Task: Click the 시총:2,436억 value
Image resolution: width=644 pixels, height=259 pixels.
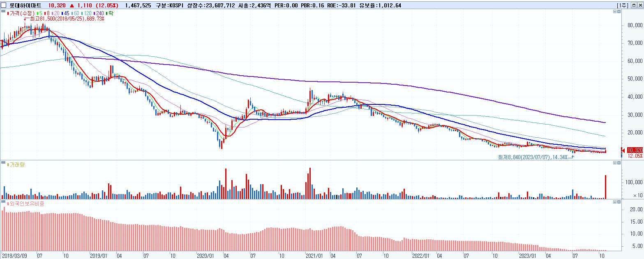Action: pyautogui.click(x=255, y=5)
